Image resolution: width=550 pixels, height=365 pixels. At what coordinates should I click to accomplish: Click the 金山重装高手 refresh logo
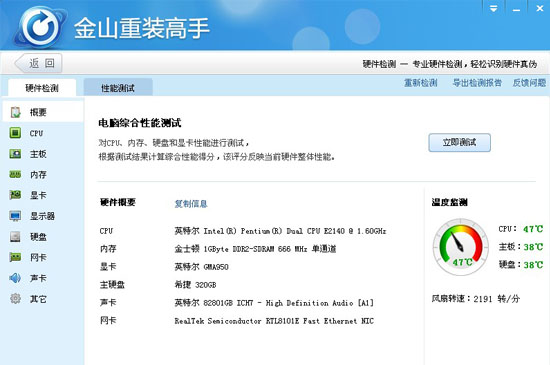pos(41,27)
